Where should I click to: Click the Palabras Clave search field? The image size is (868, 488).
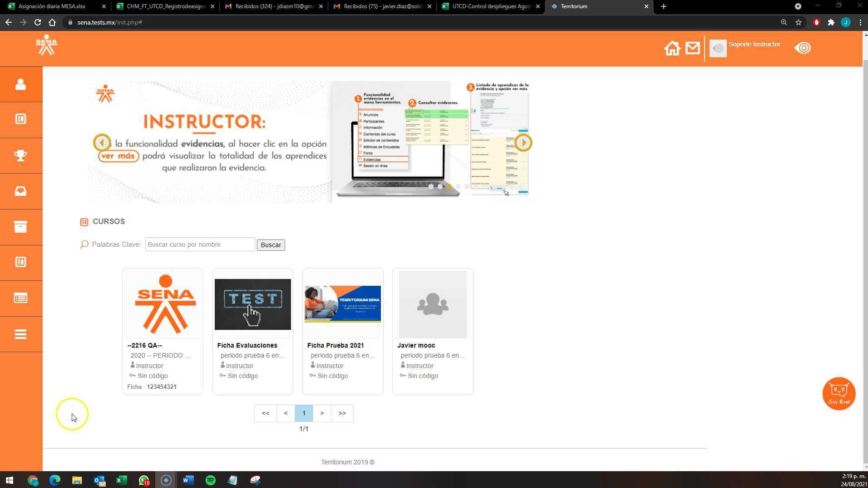[200, 244]
